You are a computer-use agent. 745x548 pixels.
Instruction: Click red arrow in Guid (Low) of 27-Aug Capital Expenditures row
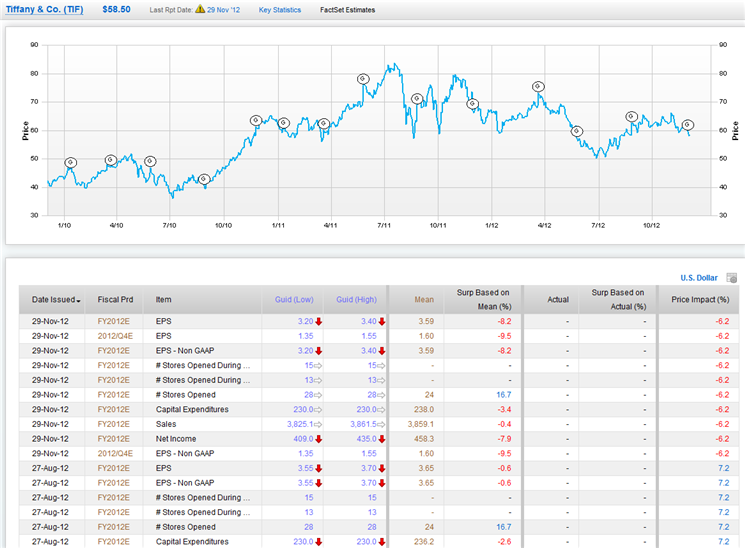[318, 542]
